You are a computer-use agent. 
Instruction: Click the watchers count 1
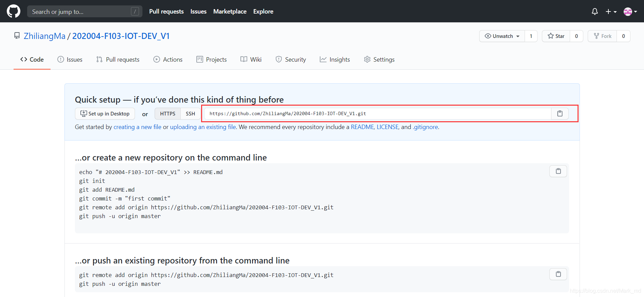531,36
